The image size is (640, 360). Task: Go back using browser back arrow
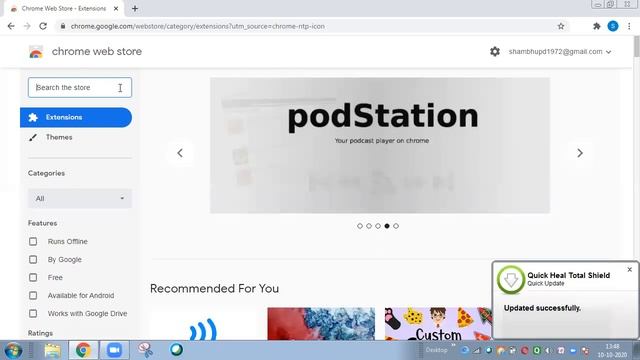click(x=11, y=26)
